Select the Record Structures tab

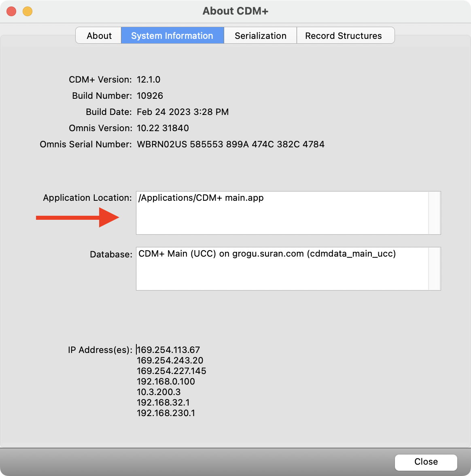[346, 35]
